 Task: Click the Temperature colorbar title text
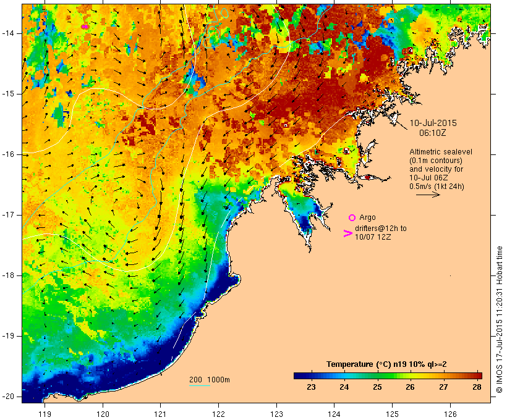(386, 364)
